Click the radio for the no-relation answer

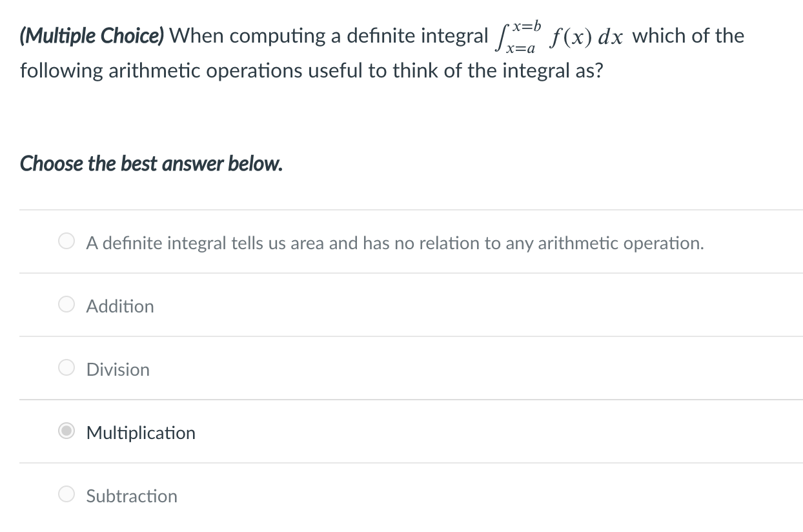coord(66,241)
